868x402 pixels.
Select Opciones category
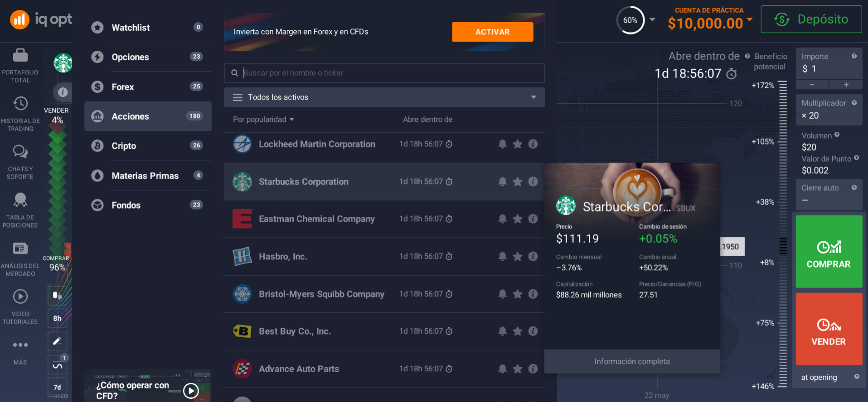pos(148,57)
